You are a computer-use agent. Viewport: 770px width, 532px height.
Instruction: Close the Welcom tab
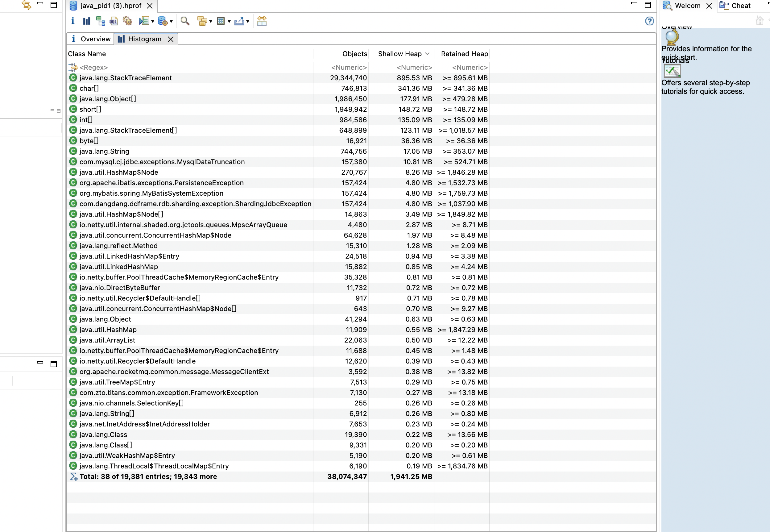(x=709, y=6)
